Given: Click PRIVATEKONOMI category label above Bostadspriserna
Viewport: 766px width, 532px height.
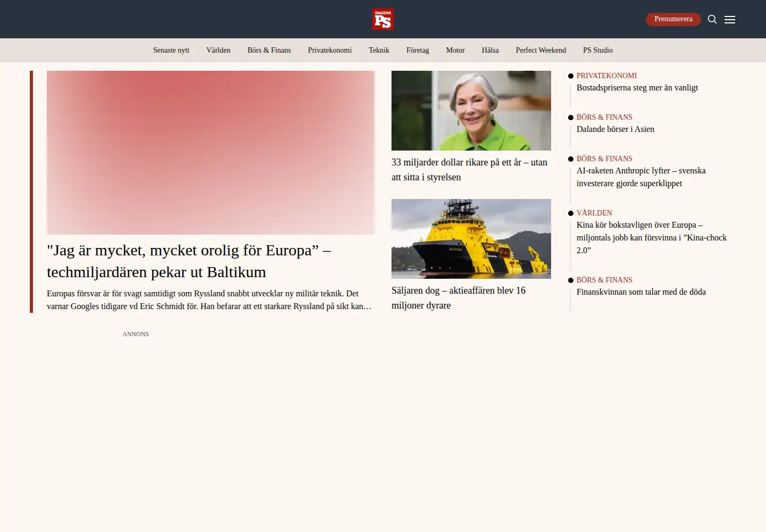Looking at the screenshot, I should coord(606,76).
